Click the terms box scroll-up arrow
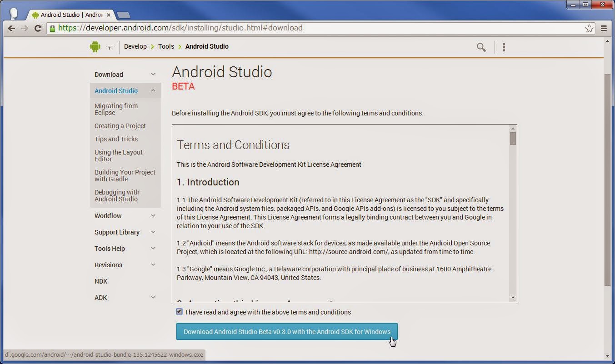The width and height of the screenshot is (615, 364). (513, 129)
